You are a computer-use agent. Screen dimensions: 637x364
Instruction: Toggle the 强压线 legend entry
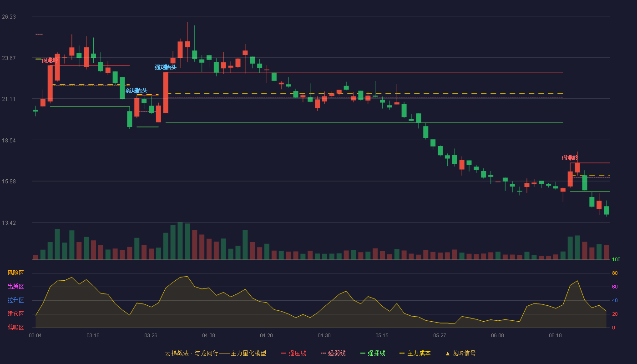pyautogui.click(x=293, y=353)
